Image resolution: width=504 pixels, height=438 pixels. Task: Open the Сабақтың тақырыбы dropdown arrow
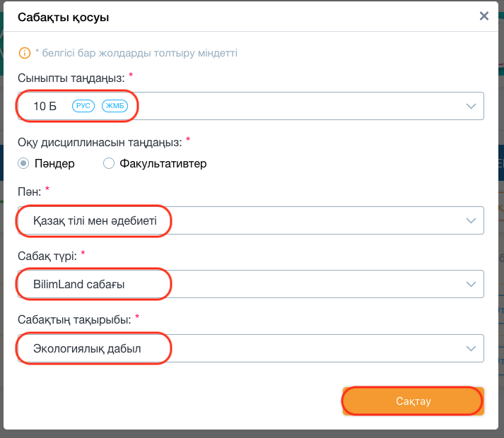click(x=471, y=348)
